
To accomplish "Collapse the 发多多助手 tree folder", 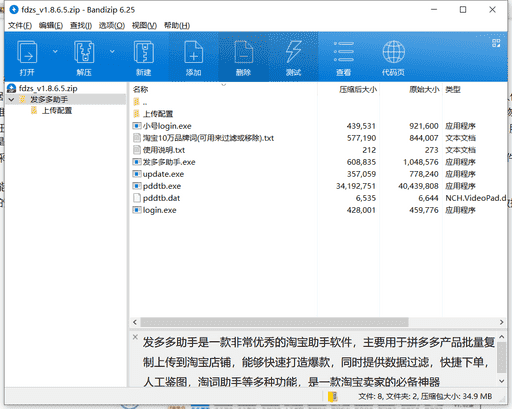I will (x=11, y=99).
